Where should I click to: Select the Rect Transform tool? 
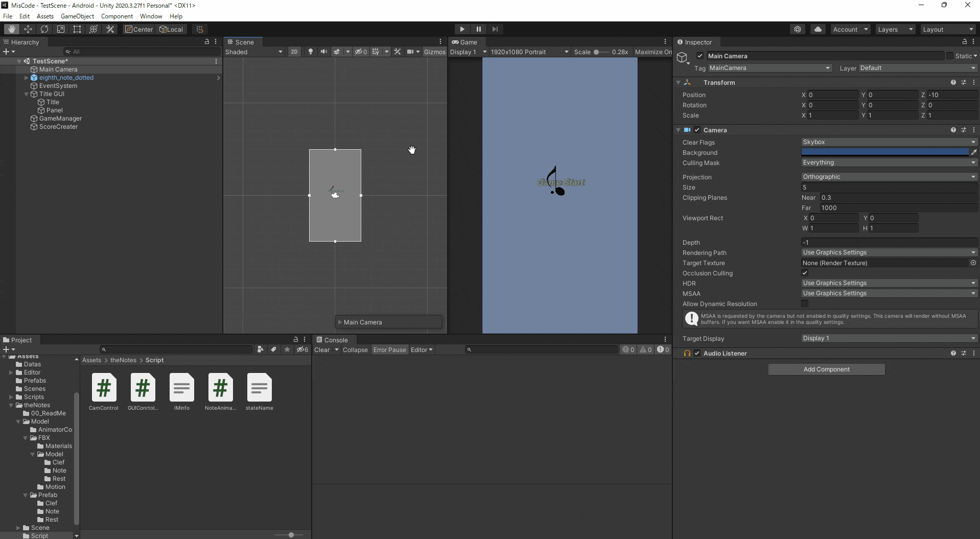77,29
